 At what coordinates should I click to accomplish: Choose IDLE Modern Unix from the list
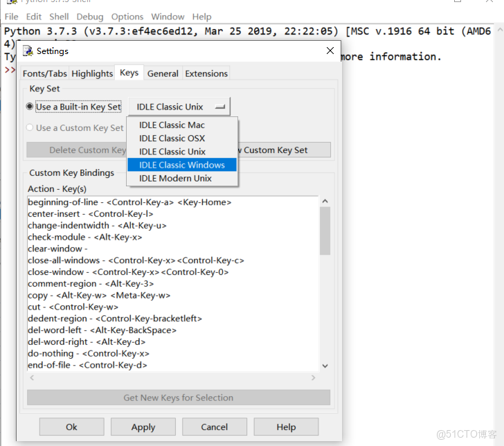[x=182, y=178]
